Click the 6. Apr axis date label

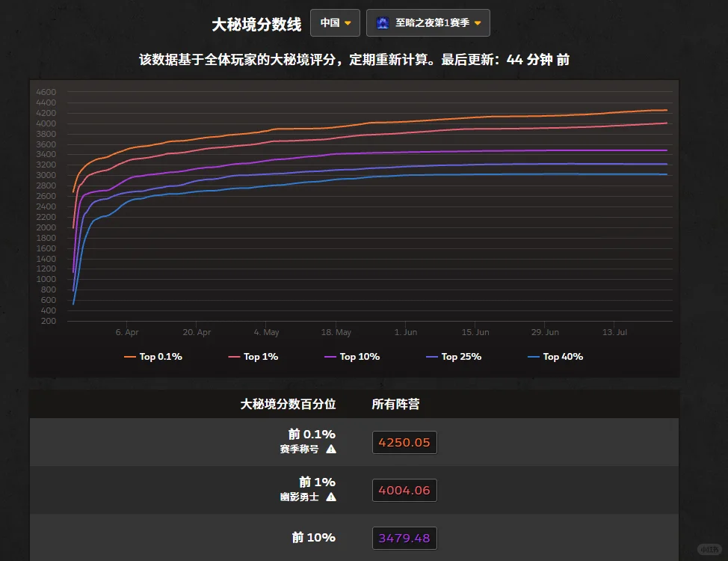point(127,332)
